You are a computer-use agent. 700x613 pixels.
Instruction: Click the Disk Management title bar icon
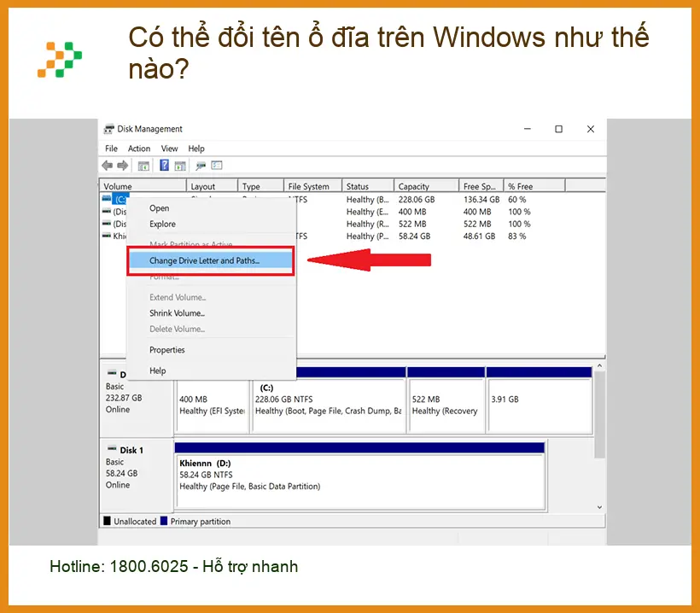(109, 129)
